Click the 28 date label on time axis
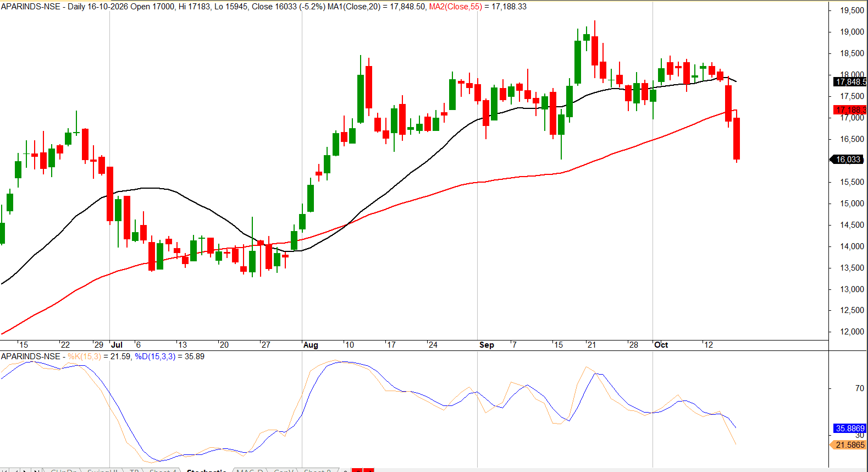This screenshot has height=472, width=868. tap(634, 345)
